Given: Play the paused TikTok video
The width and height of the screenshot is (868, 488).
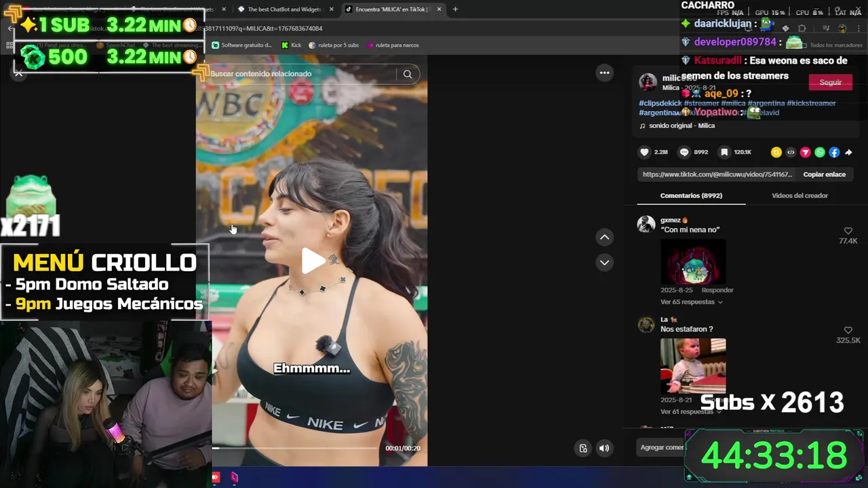Looking at the screenshot, I should pyautogui.click(x=313, y=261).
